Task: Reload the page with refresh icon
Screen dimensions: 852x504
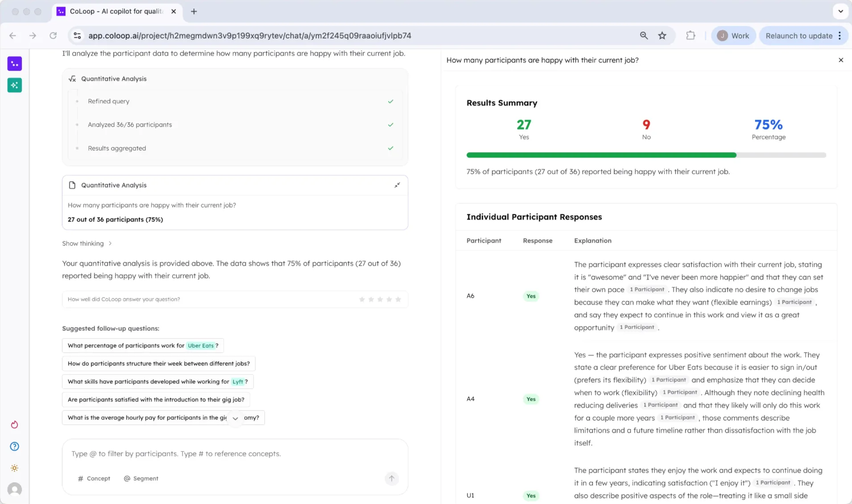Action: point(53,36)
